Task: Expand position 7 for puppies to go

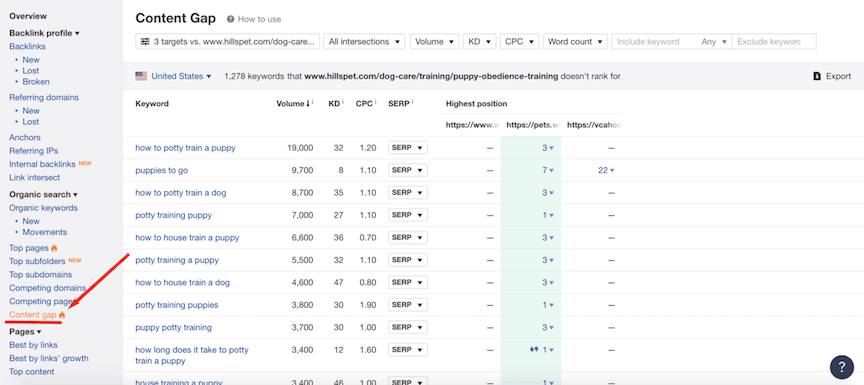Action: point(548,171)
